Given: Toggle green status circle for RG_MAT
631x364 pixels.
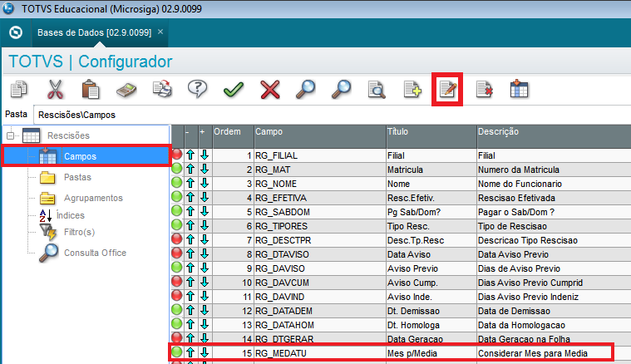Looking at the screenshot, I should (177, 169).
